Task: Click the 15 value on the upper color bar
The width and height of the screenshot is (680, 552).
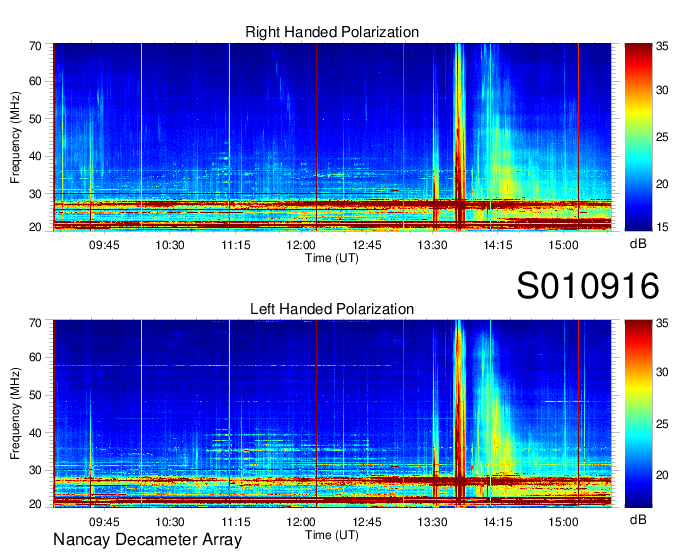Action: pyautogui.click(x=662, y=227)
